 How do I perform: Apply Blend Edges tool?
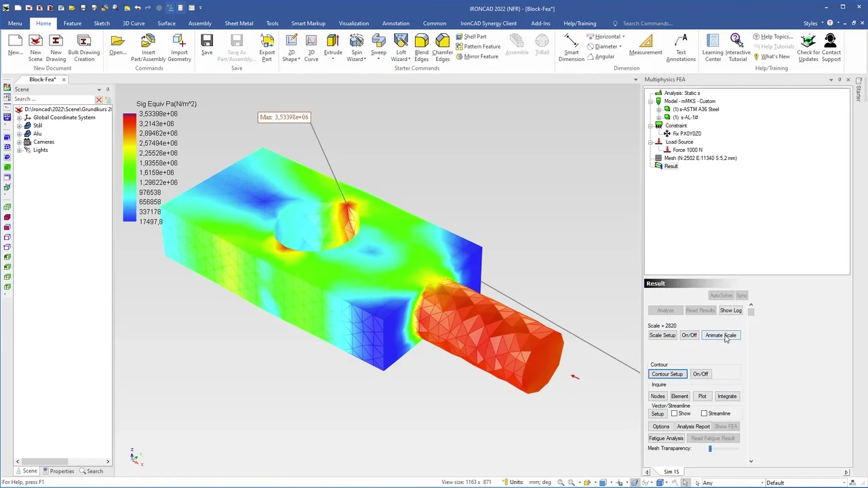pyautogui.click(x=422, y=47)
